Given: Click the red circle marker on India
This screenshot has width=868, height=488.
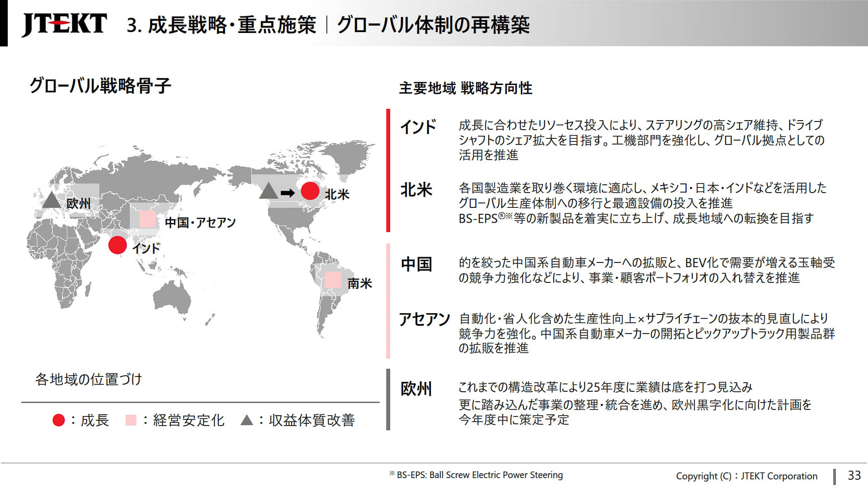Looking at the screenshot, I should 118,245.
